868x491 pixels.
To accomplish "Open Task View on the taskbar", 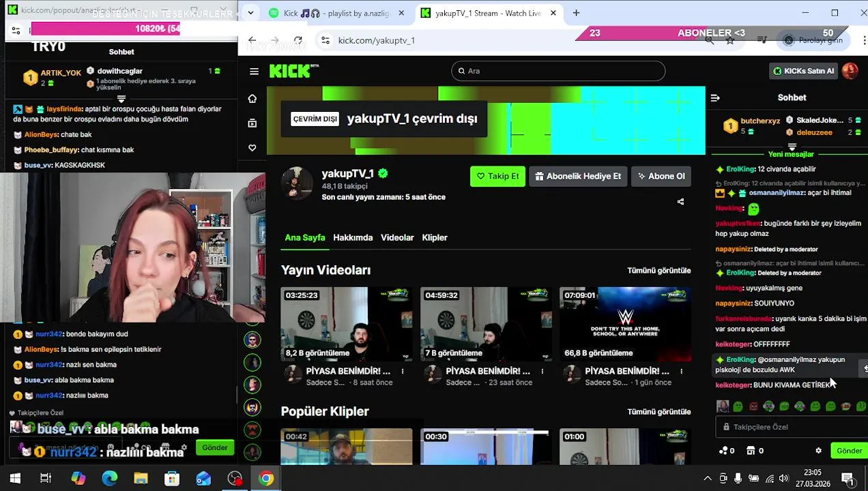I will coord(46,479).
